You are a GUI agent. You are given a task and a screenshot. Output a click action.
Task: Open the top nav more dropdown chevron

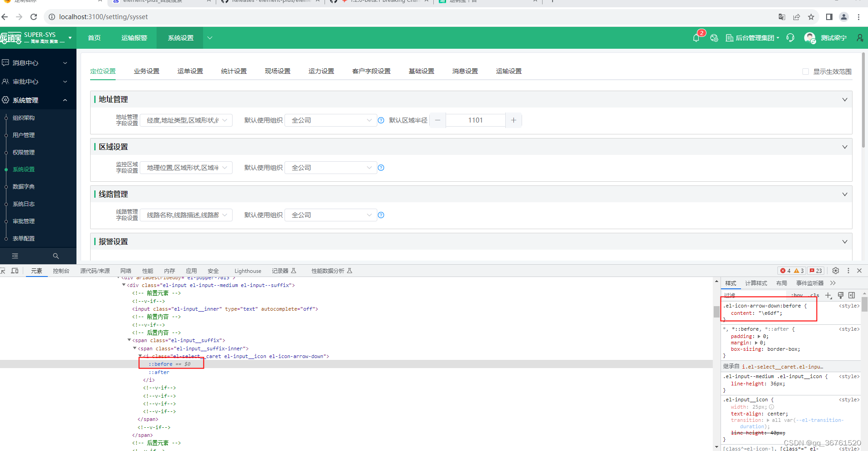click(x=210, y=38)
